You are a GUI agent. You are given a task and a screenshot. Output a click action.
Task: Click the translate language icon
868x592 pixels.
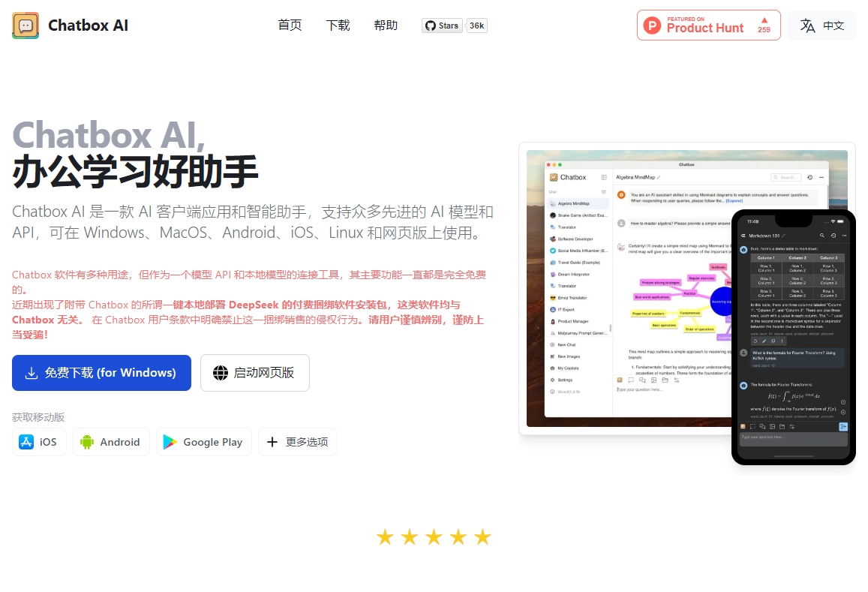point(808,26)
